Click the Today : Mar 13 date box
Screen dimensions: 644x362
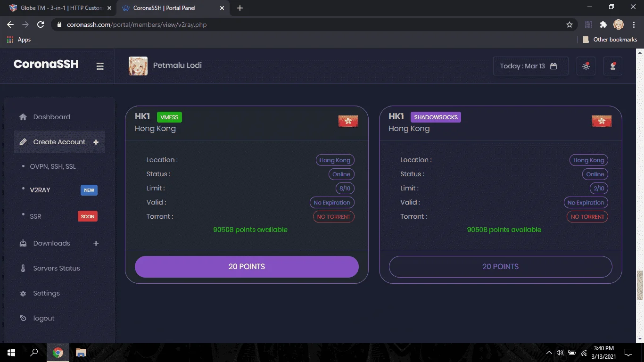point(530,66)
